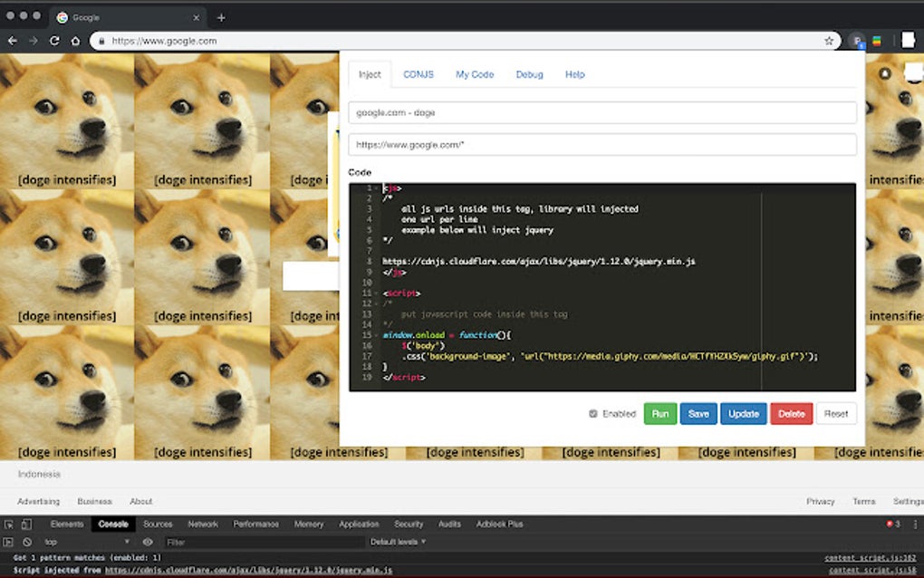Open the Help tab
Image resolution: width=924 pixels, height=578 pixels.
click(574, 74)
